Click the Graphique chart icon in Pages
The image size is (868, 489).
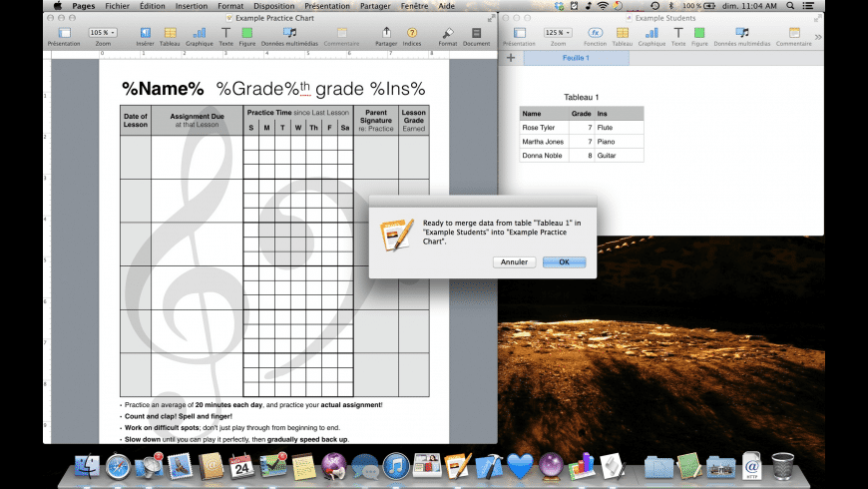pos(200,34)
